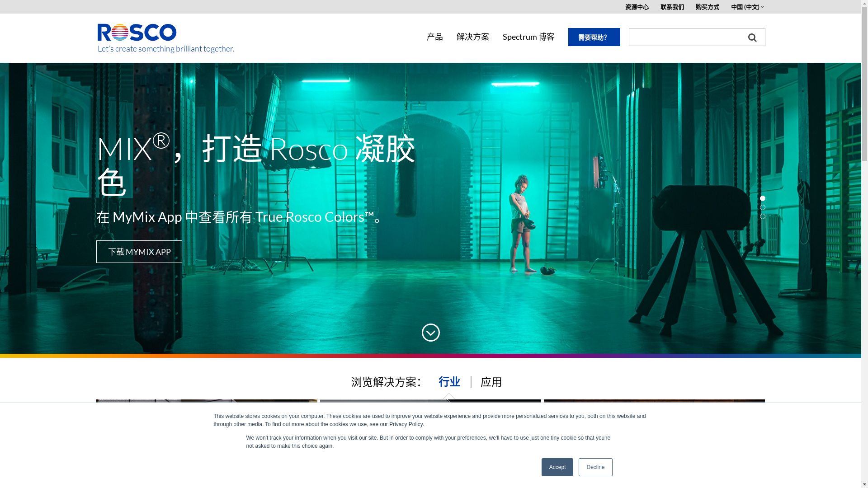Decline the cookie tracking
Screen dimensions: 868x488
tap(595, 467)
